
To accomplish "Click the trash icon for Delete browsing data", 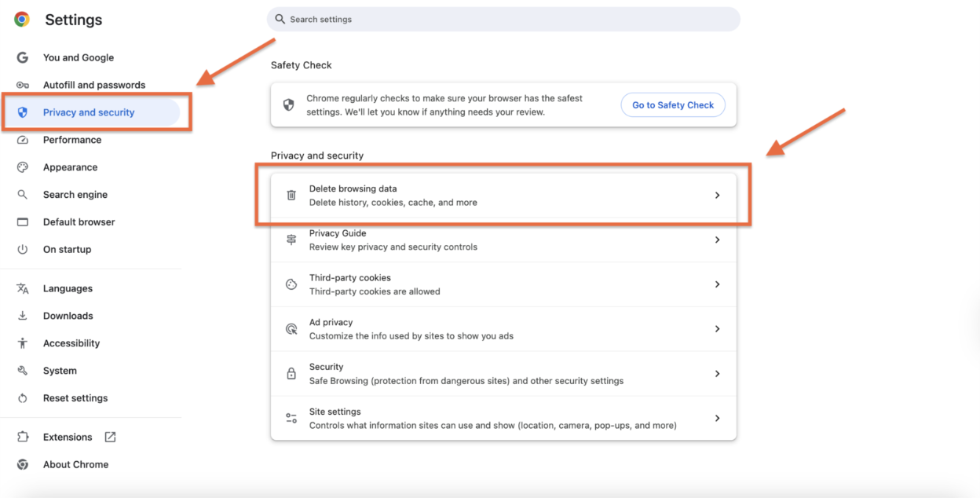I will click(291, 195).
